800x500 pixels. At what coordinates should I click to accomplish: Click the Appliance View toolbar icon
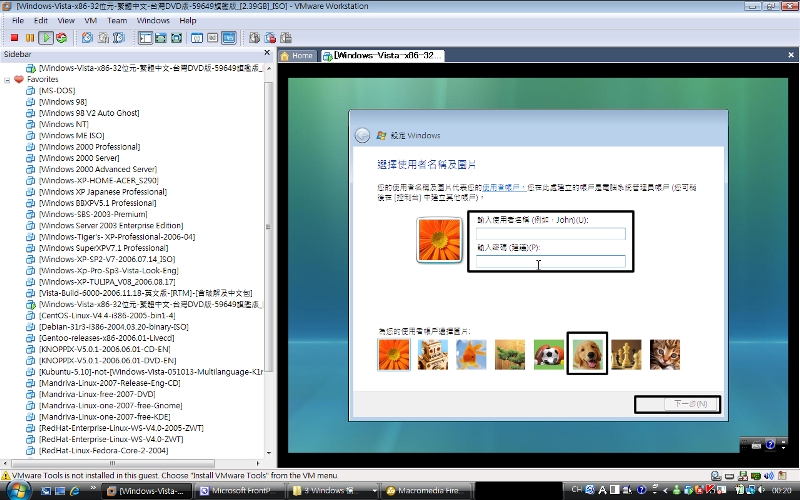[x=213, y=38]
